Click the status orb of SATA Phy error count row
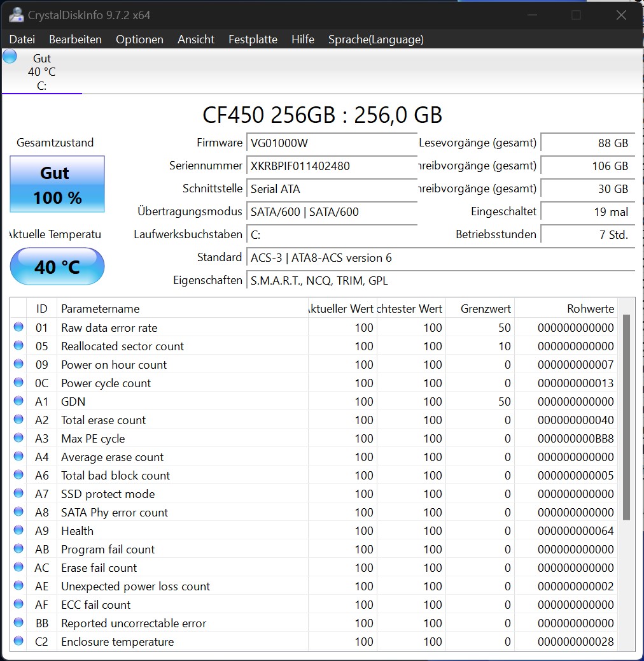644x661 pixels. coord(18,511)
